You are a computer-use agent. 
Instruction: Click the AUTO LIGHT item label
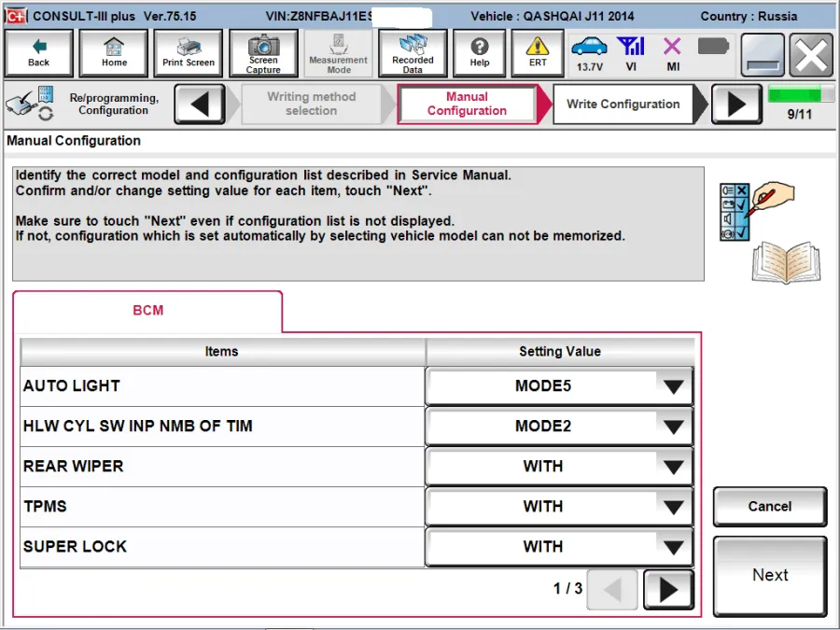[71, 385]
